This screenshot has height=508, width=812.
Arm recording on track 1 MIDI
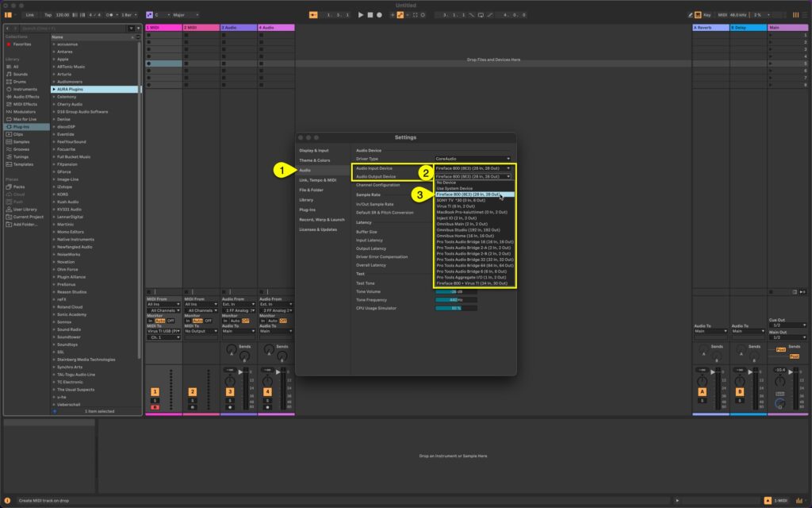(155, 407)
